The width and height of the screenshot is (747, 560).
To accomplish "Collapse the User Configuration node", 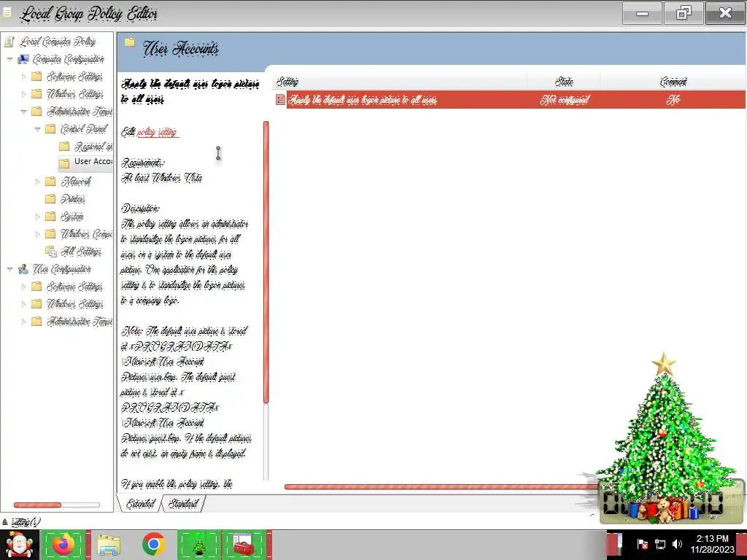I will [x=10, y=270].
